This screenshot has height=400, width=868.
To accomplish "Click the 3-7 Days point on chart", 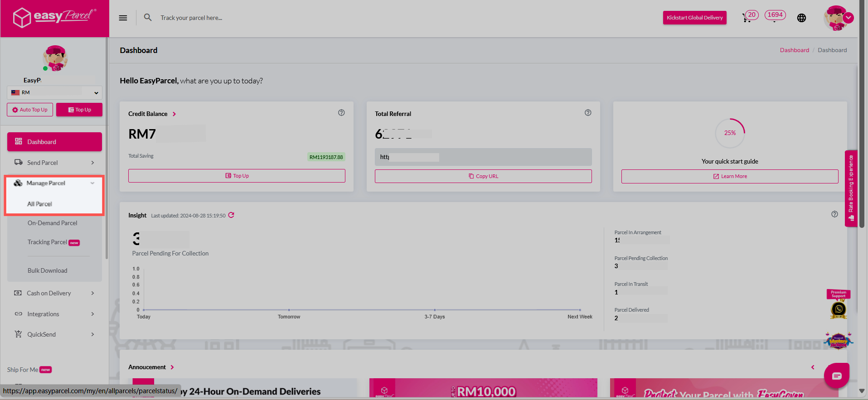I will click(x=435, y=310).
